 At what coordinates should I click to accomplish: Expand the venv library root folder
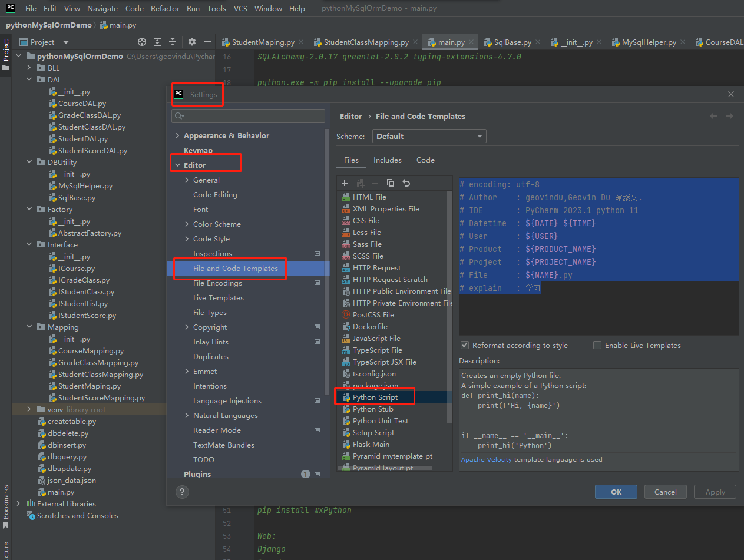[x=29, y=409]
